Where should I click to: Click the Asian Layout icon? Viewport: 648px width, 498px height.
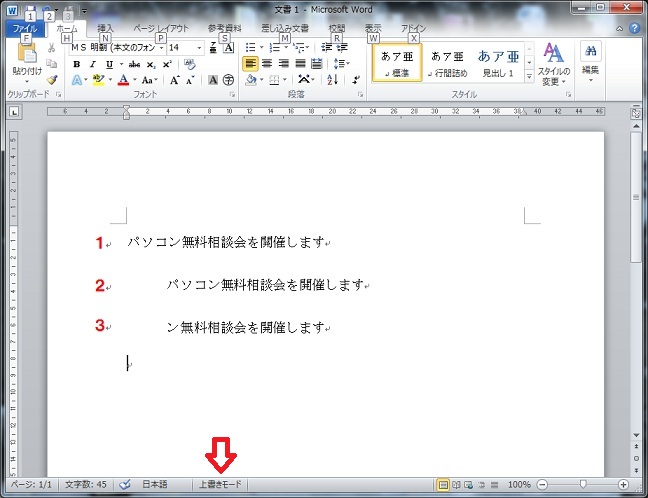click(x=305, y=79)
